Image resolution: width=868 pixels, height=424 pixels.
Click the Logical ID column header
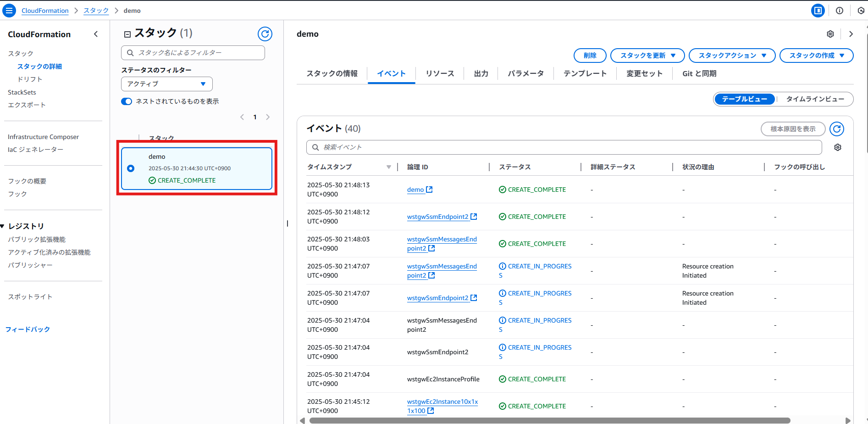tap(418, 167)
